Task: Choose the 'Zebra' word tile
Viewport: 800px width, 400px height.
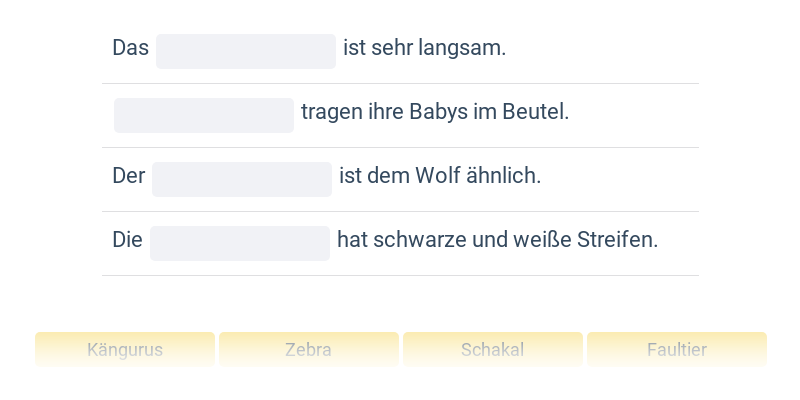Action: 308,350
